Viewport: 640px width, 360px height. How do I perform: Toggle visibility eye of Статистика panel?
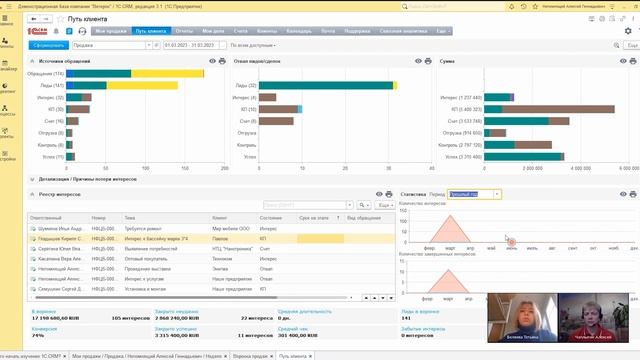click(x=623, y=194)
